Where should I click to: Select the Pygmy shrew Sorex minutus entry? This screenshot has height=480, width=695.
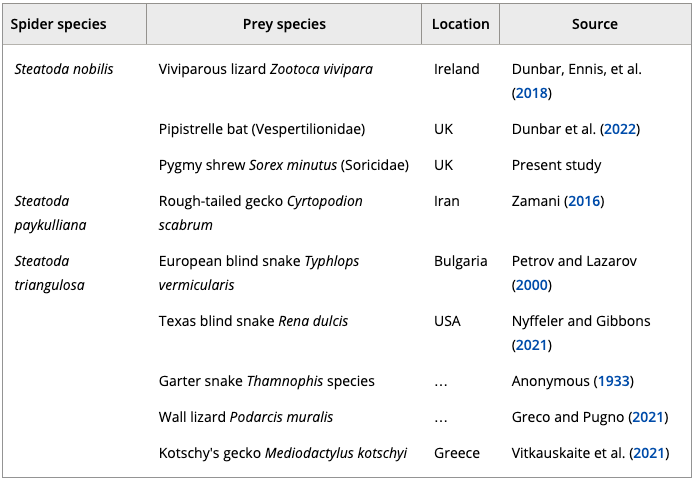(284, 165)
